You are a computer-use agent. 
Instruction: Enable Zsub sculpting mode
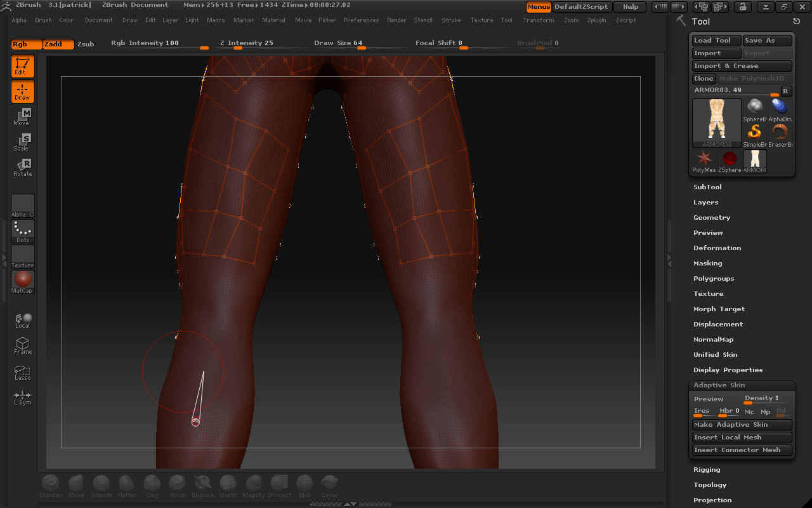[86, 44]
